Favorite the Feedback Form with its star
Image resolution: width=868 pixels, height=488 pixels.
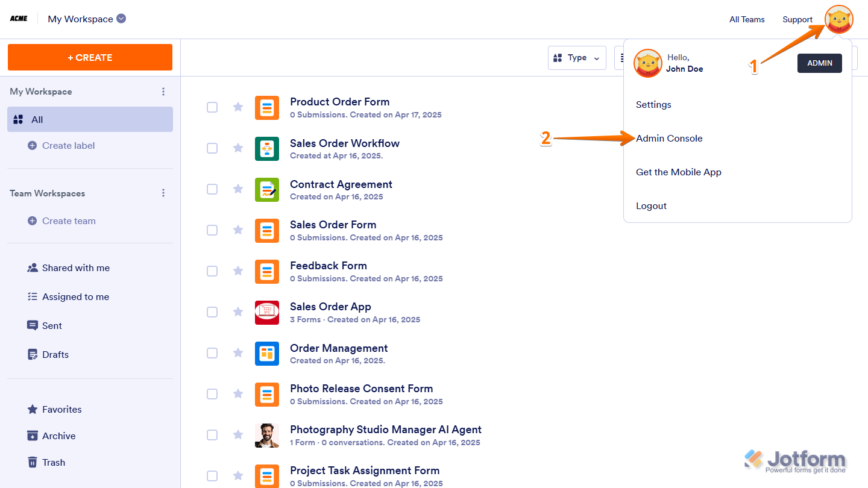click(238, 271)
